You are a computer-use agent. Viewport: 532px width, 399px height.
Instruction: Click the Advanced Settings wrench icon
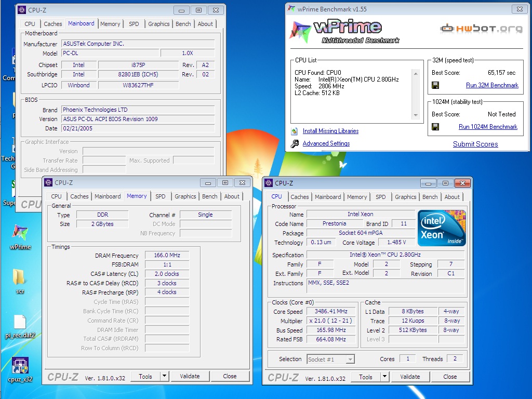click(295, 143)
